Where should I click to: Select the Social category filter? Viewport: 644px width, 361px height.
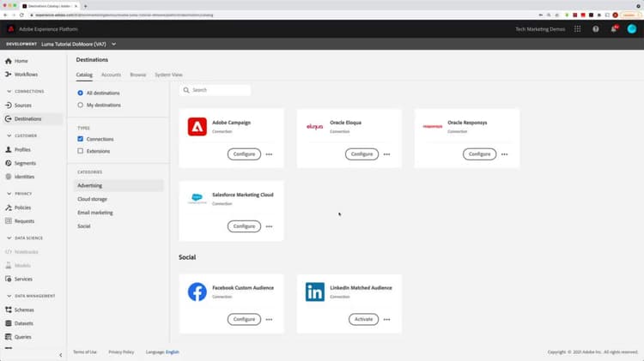point(84,226)
